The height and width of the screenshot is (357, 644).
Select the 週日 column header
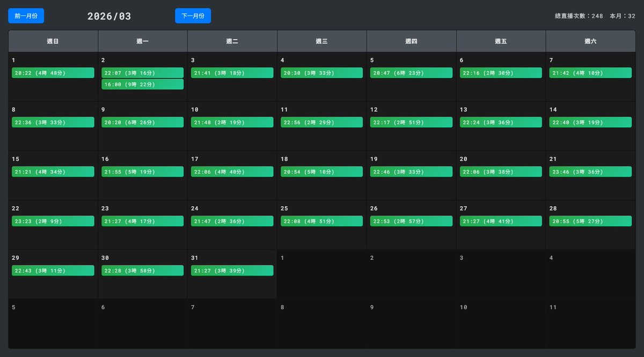click(53, 41)
